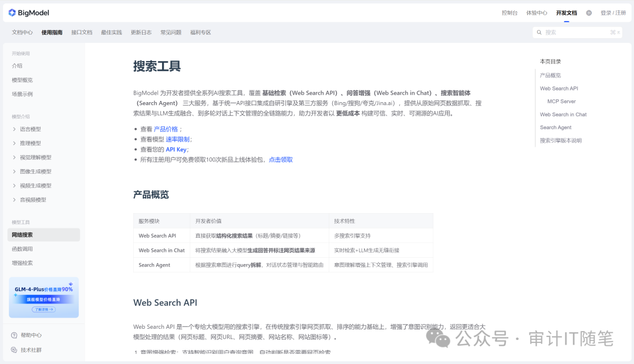Image resolution: width=634 pixels, height=364 pixels.
Task: Open 体验中心 in top navigation
Action: pos(537,13)
